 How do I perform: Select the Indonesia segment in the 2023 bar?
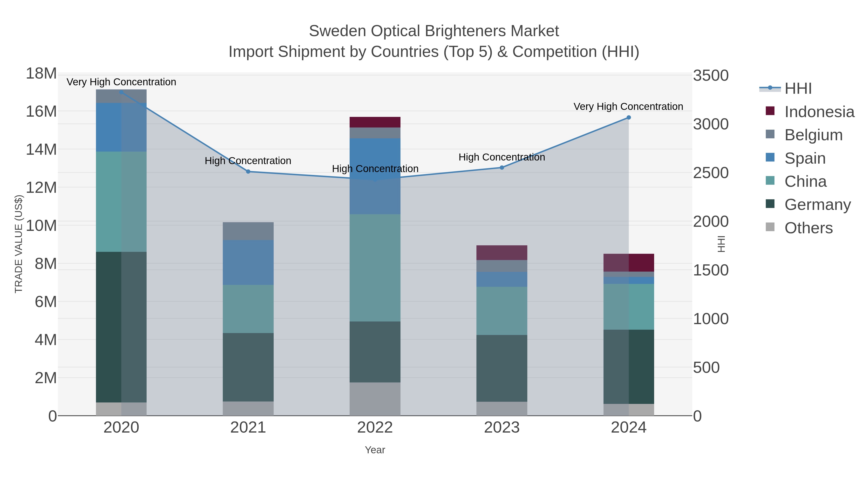(x=502, y=253)
